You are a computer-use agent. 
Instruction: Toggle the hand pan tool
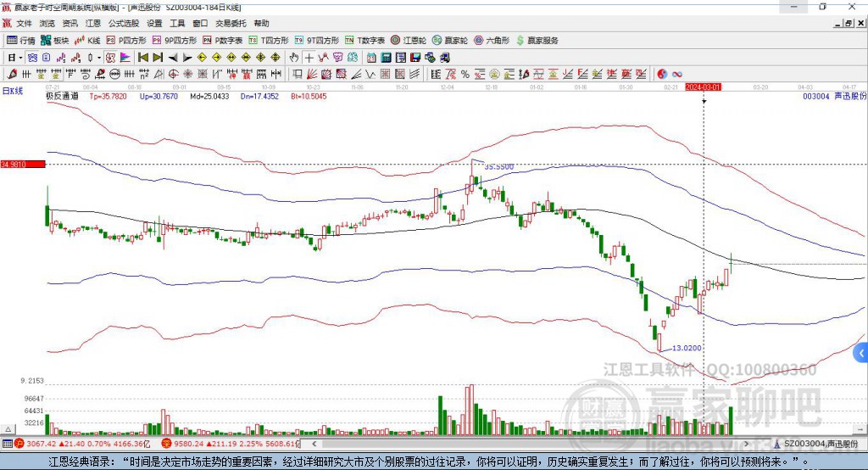[x=294, y=57]
